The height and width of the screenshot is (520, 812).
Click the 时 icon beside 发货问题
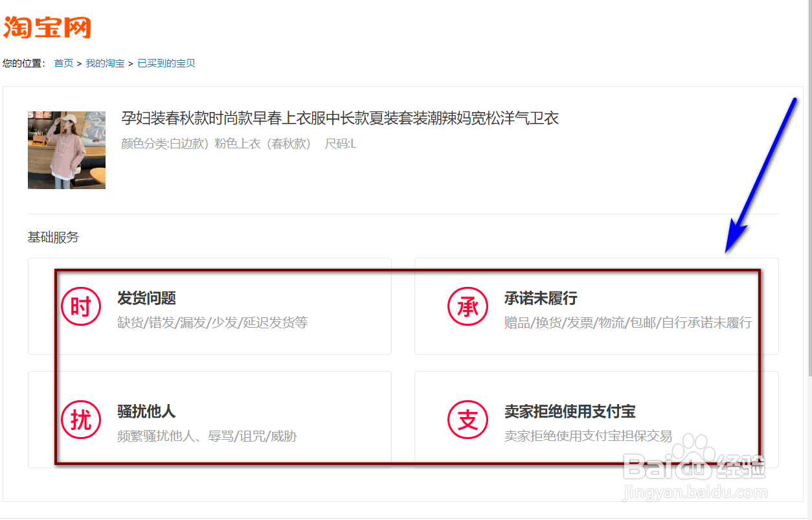click(80, 307)
